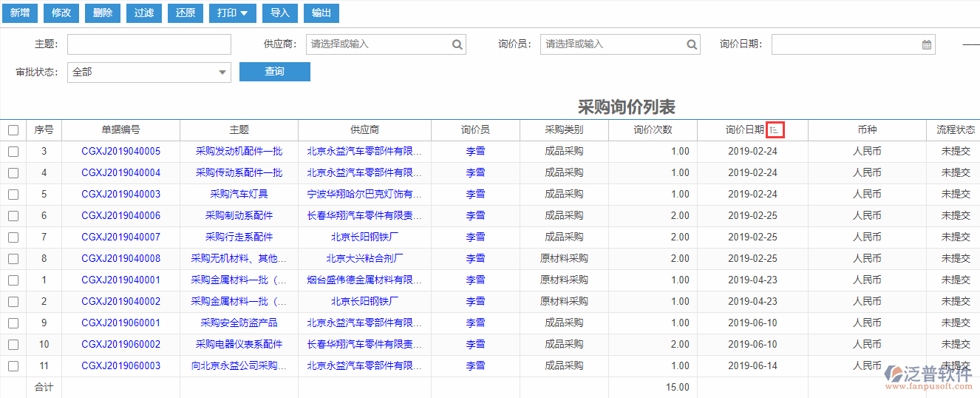The height and width of the screenshot is (398, 980).
Task: Click the 过滤 toolbar button
Action: (144, 13)
